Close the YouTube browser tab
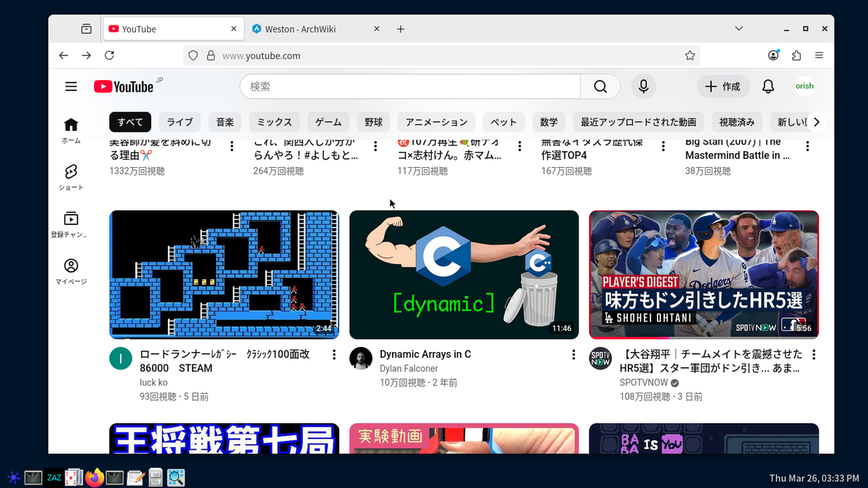Screen dimensions: 868x488 coord(234,29)
